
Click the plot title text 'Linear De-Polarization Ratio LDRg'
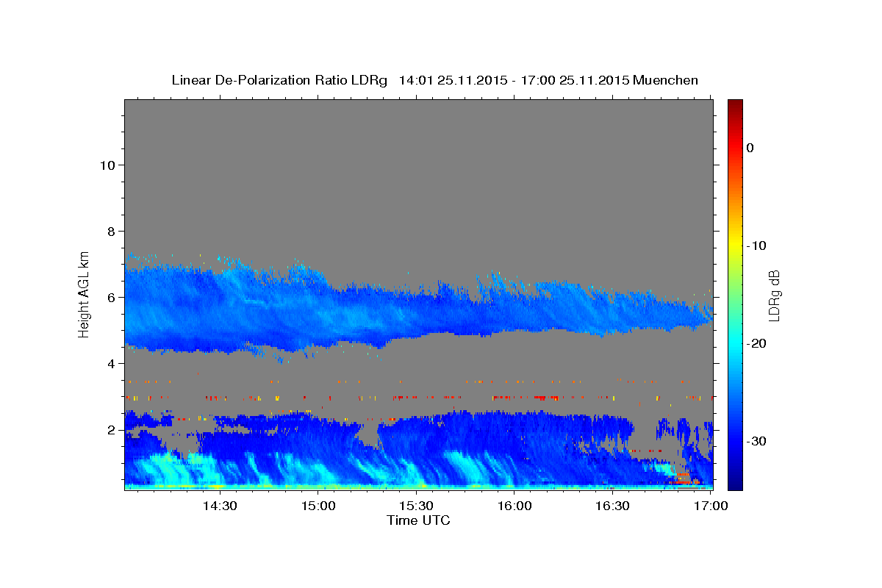click(279, 80)
